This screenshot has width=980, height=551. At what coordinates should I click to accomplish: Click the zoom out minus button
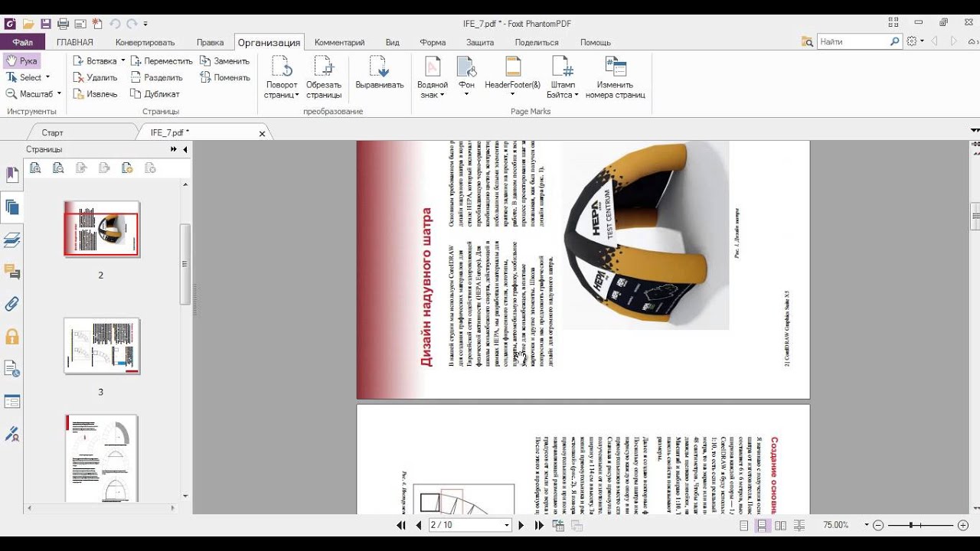[x=878, y=525]
